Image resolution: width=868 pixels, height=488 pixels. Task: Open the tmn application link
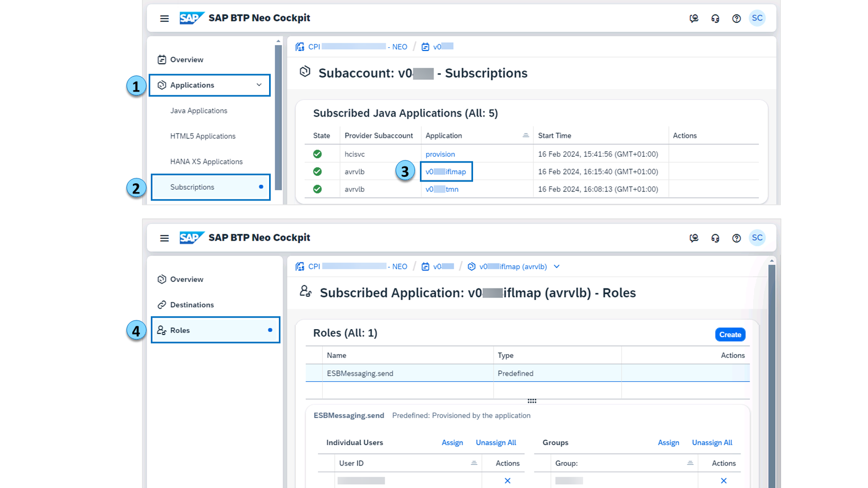click(x=442, y=189)
